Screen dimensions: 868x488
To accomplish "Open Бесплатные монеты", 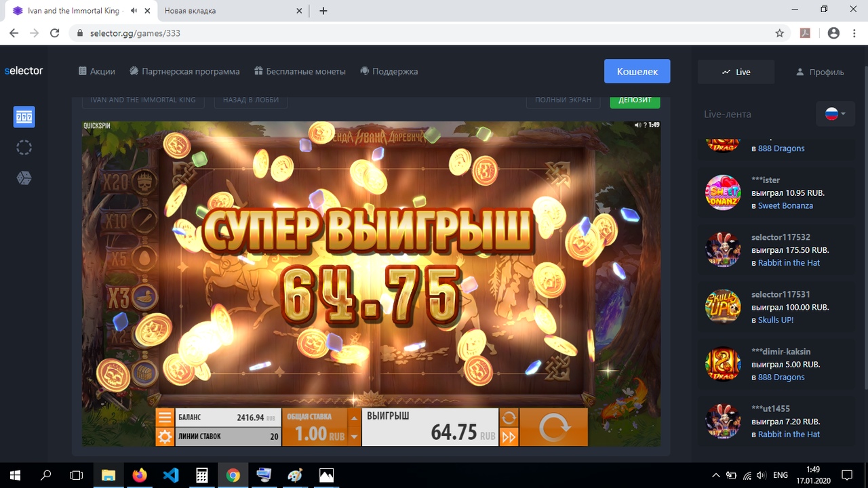I will click(x=300, y=71).
